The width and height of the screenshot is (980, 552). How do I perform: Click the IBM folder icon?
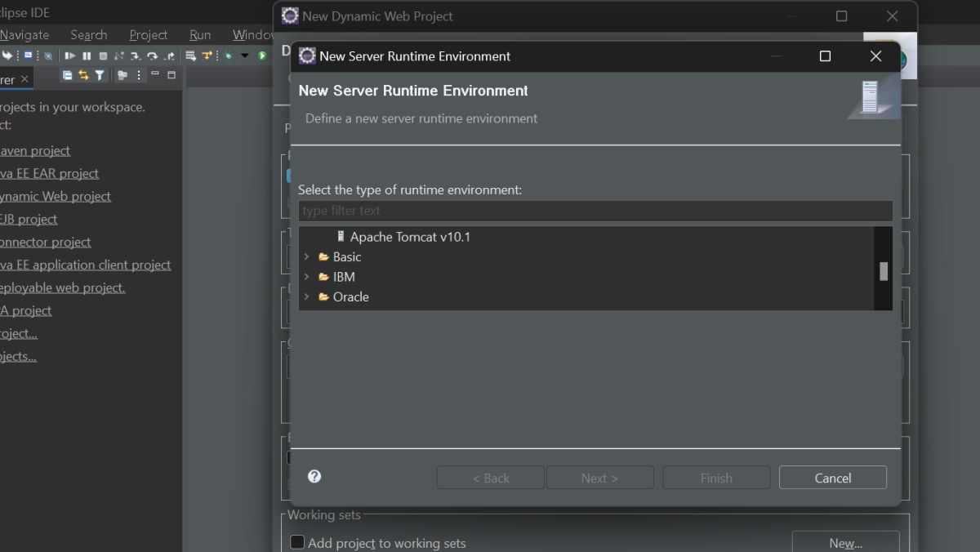[x=323, y=277]
